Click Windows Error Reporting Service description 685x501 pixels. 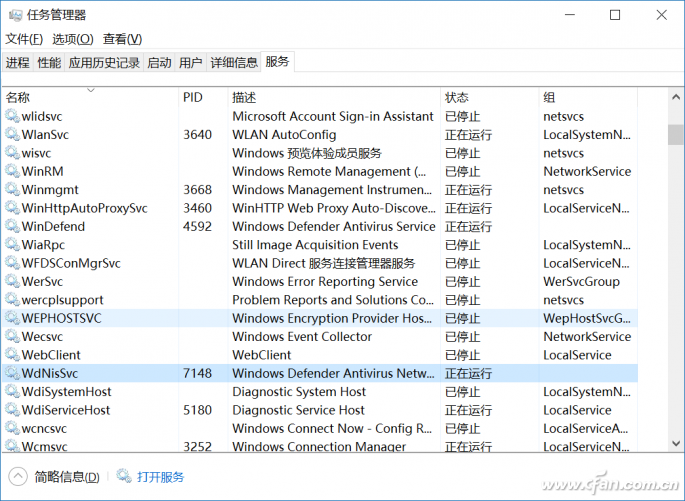(x=325, y=281)
